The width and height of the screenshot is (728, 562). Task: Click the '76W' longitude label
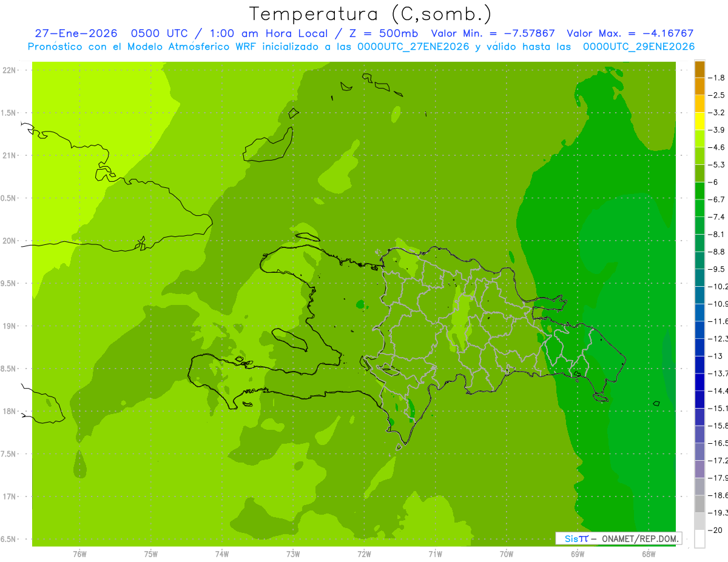pos(79,554)
